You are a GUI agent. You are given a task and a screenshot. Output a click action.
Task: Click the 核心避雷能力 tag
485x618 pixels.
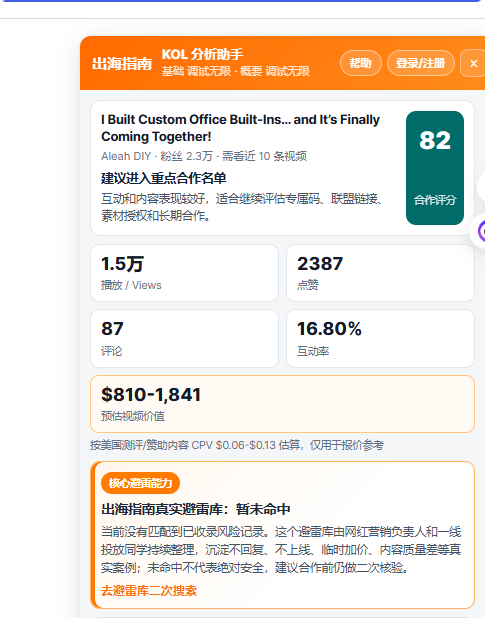point(140,483)
